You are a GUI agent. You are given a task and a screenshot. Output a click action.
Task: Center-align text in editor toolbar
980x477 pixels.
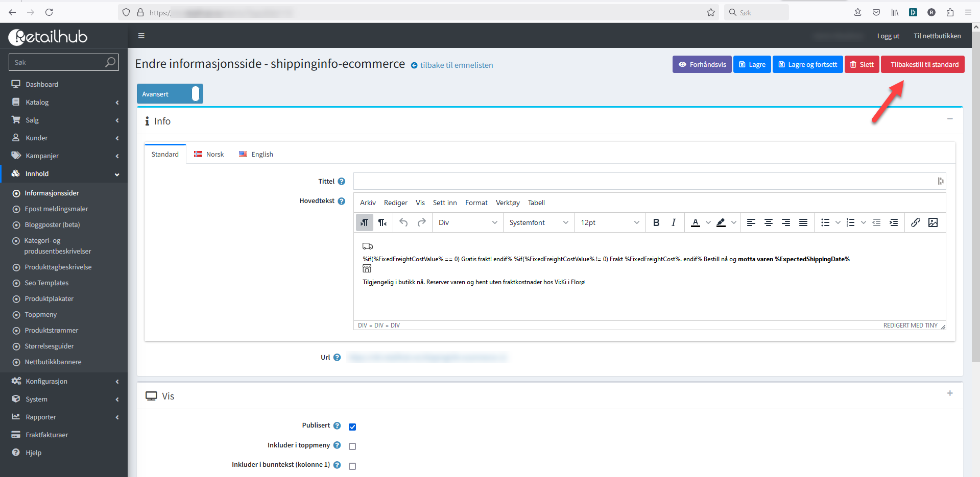coord(768,222)
